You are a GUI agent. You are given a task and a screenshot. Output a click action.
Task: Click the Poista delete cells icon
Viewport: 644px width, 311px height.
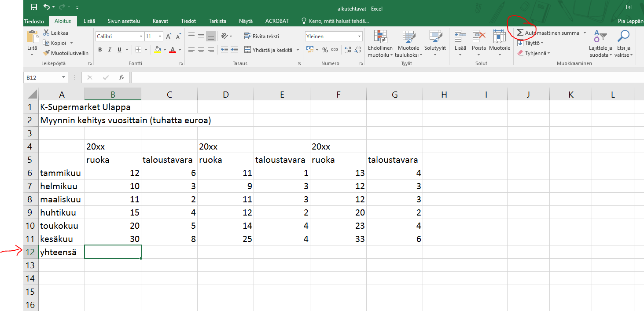click(x=478, y=37)
